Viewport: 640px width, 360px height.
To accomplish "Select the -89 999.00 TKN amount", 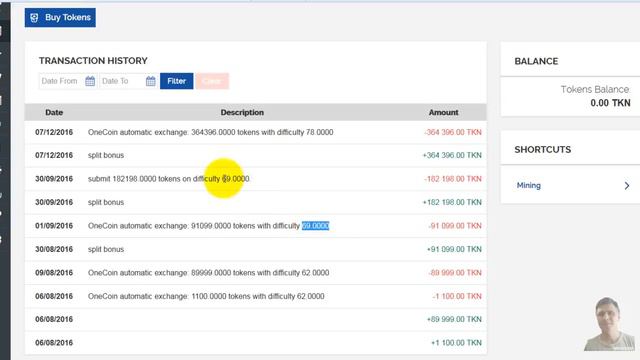I will coord(455,273).
